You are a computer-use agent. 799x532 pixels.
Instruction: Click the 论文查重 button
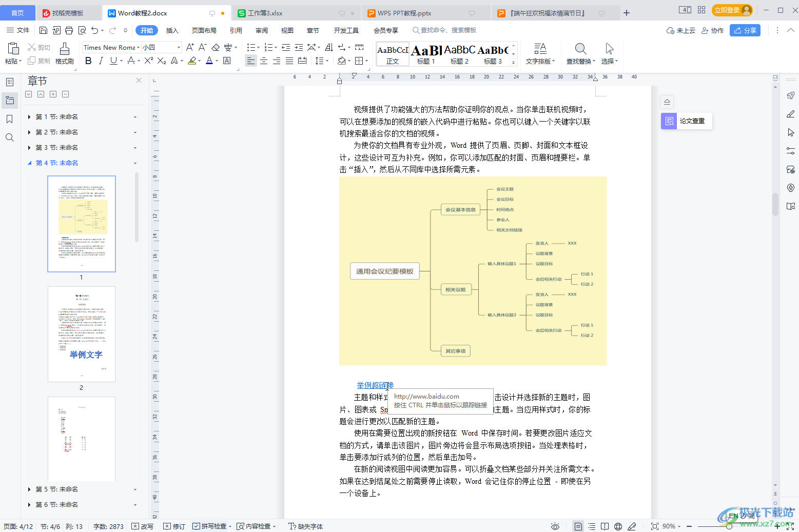[686, 121]
